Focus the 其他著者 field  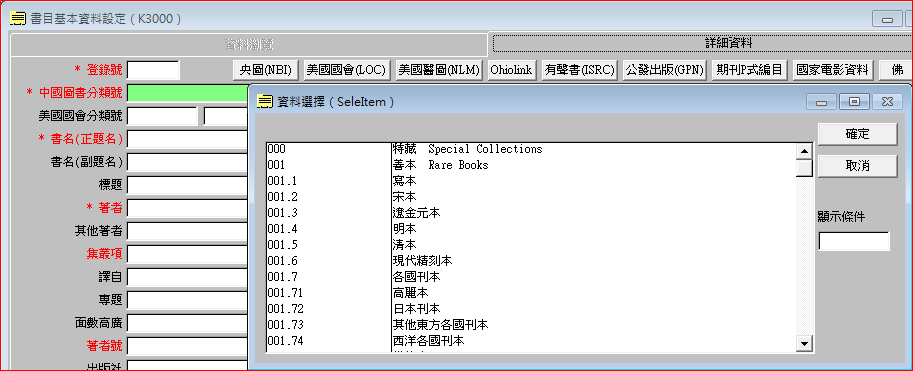[187, 231]
